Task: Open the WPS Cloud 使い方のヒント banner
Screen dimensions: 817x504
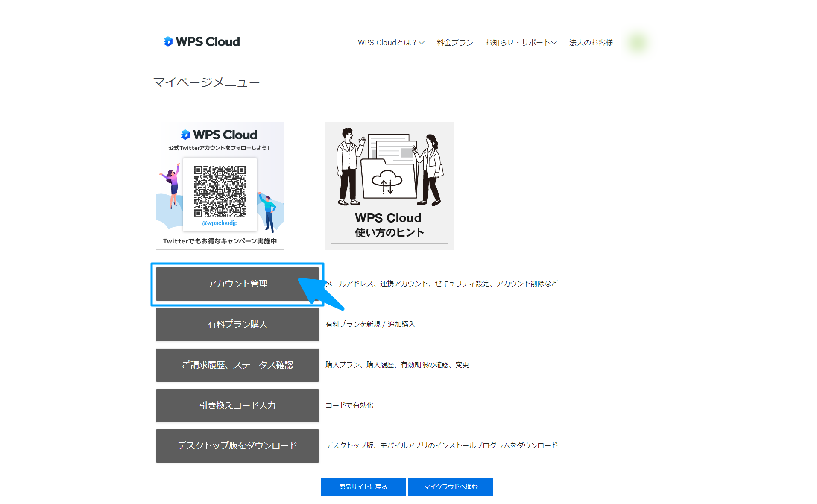Action: (x=389, y=186)
